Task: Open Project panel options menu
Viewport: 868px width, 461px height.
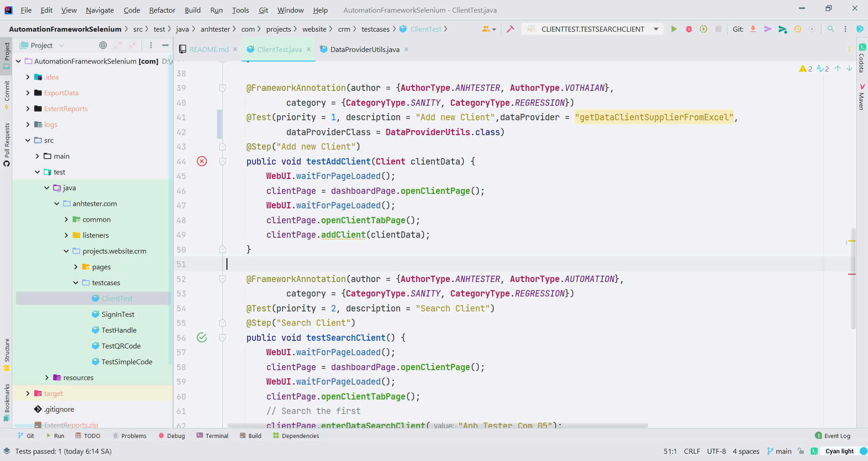Action: coord(151,45)
